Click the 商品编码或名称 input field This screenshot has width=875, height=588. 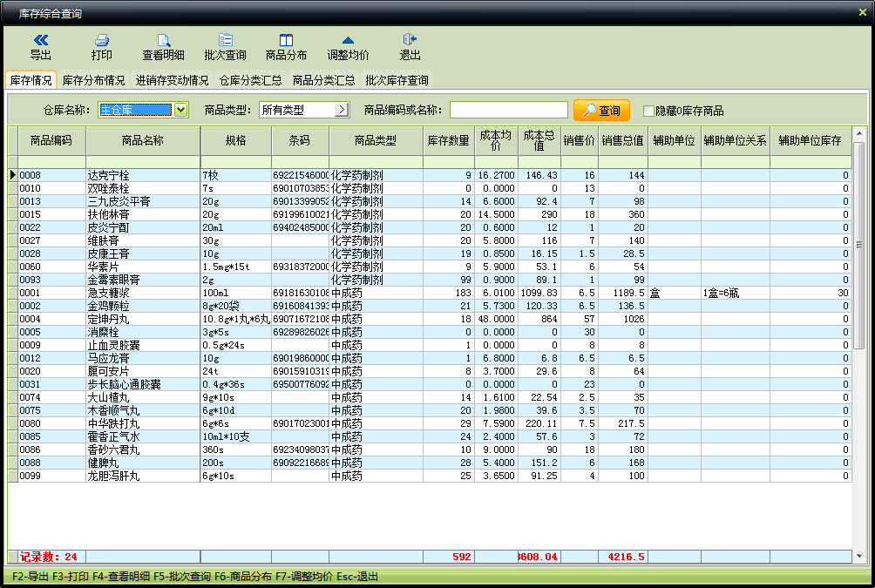tap(508, 110)
